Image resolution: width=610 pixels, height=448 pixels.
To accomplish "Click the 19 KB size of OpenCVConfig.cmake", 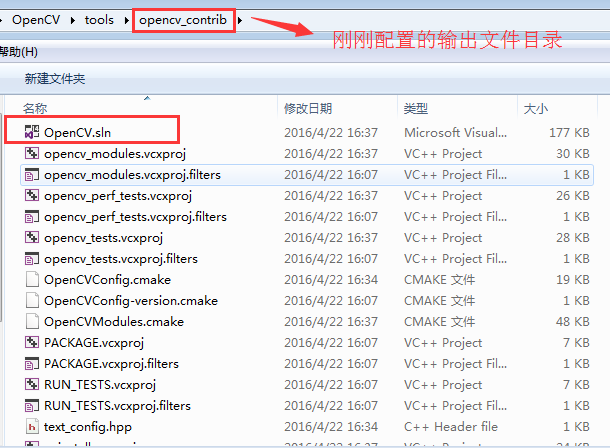I will tap(573, 280).
